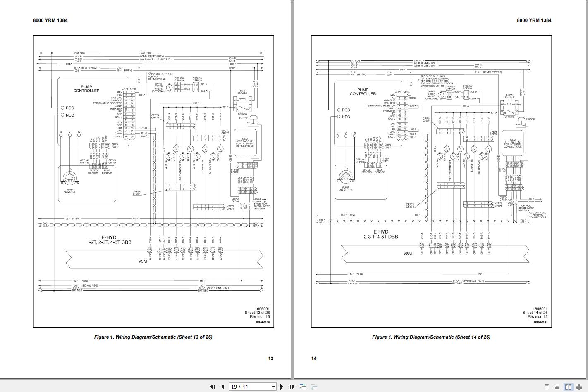Switch to single page view
588x392 pixels.
point(547,387)
